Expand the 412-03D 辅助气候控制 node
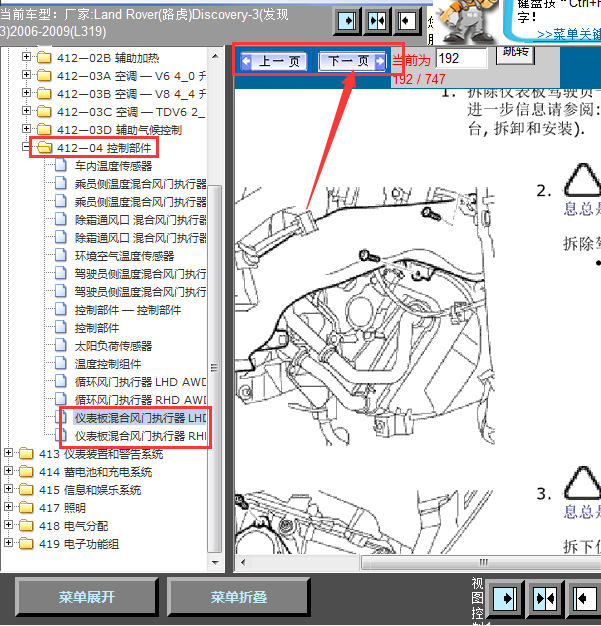This screenshot has width=601, height=626. [27, 130]
